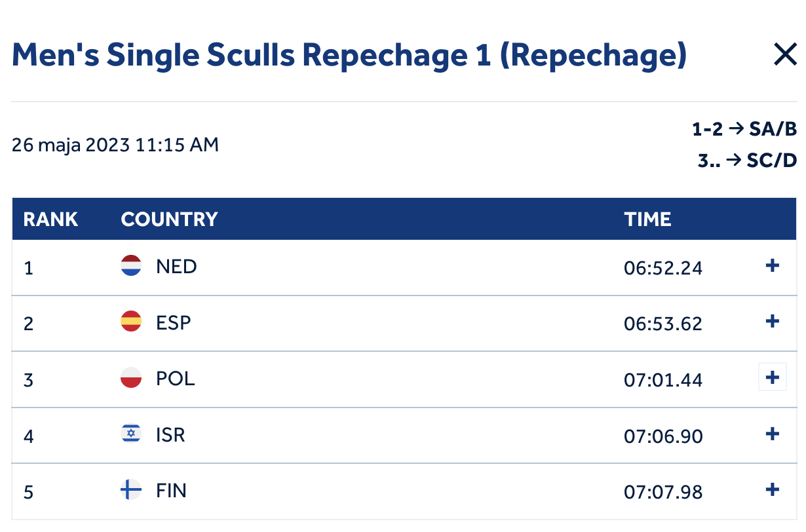Click the Poland flag icon

click(x=131, y=377)
